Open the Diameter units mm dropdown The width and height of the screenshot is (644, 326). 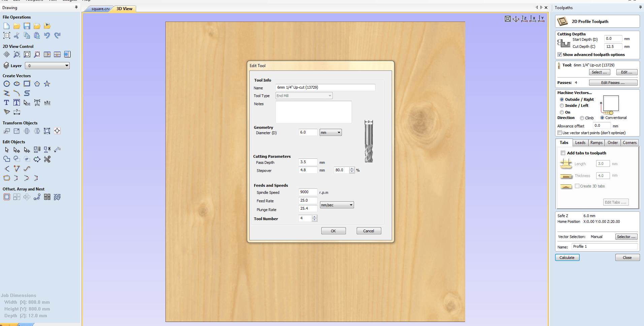click(330, 132)
